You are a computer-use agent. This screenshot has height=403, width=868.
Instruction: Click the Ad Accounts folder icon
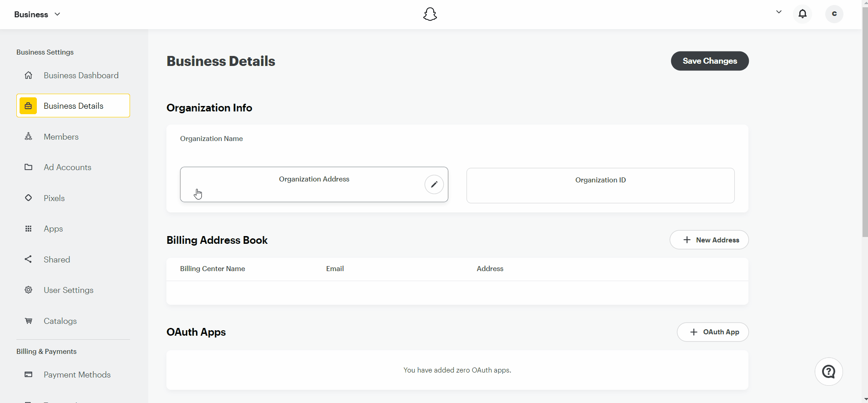(28, 167)
